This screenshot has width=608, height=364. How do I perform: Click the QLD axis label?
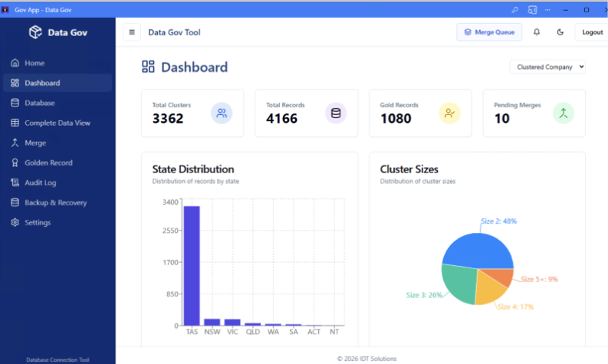[253, 332]
